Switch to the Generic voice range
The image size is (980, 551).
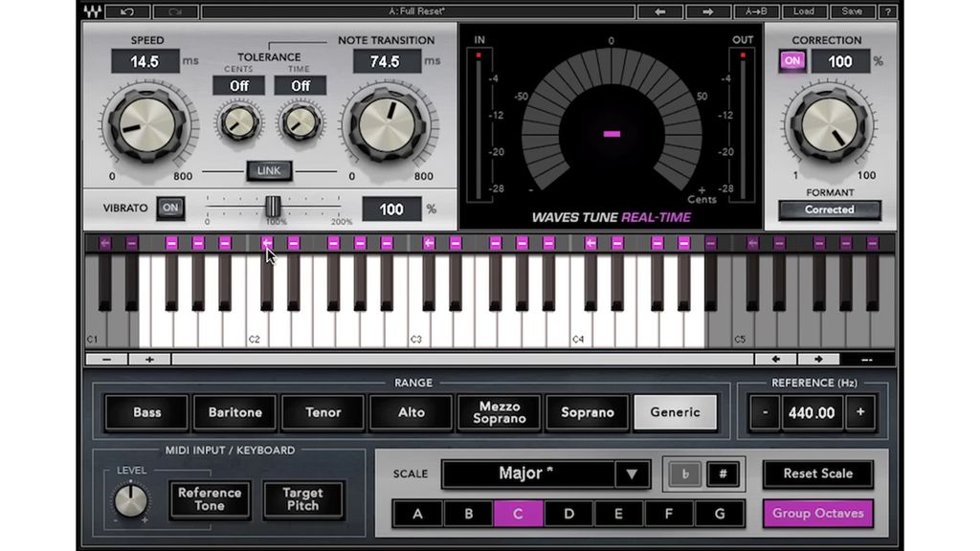675,412
